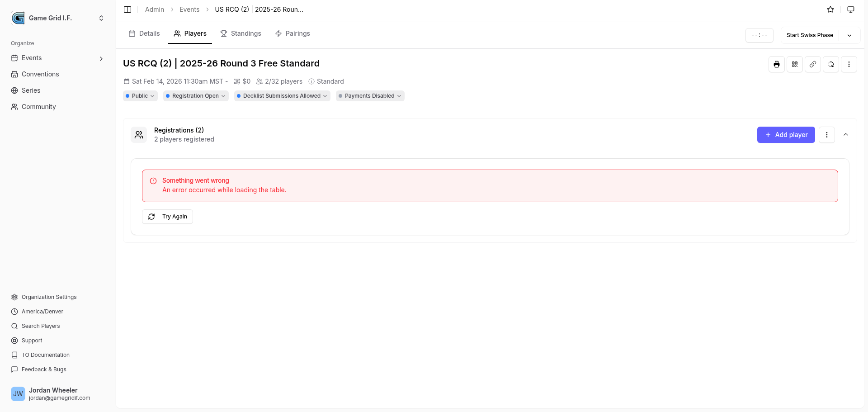868x412 pixels.
Task: Open the Public visibility dropdown
Action: [x=140, y=96]
